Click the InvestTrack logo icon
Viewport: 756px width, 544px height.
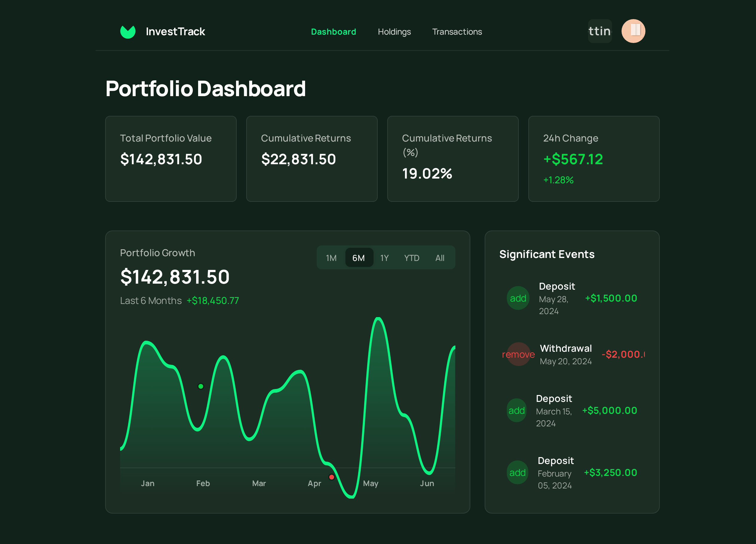click(128, 31)
